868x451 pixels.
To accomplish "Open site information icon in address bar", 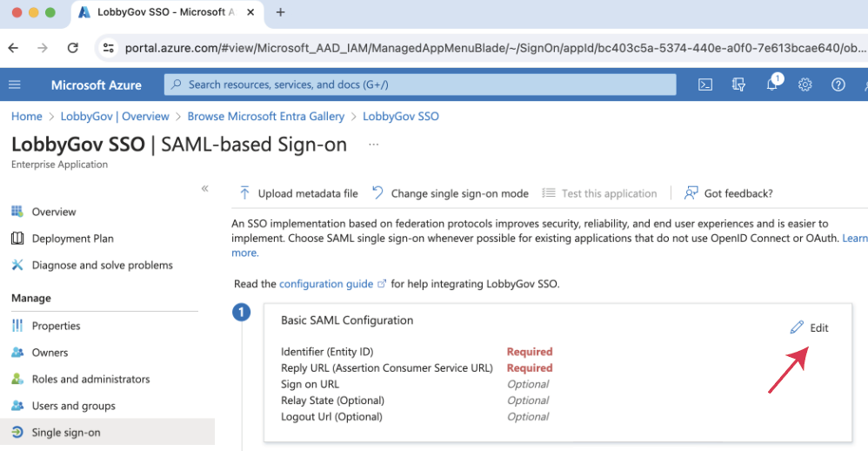I will point(109,48).
